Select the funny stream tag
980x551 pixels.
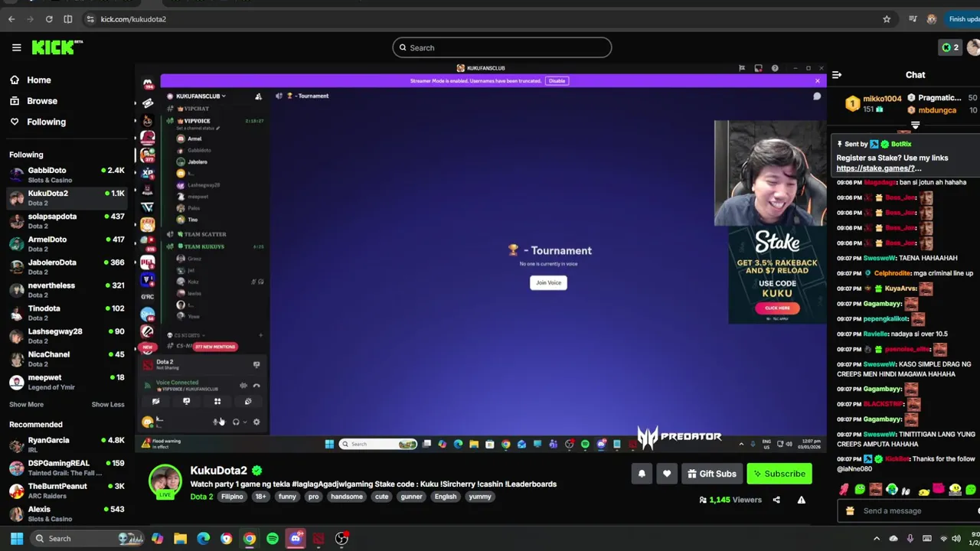pyautogui.click(x=287, y=497)
